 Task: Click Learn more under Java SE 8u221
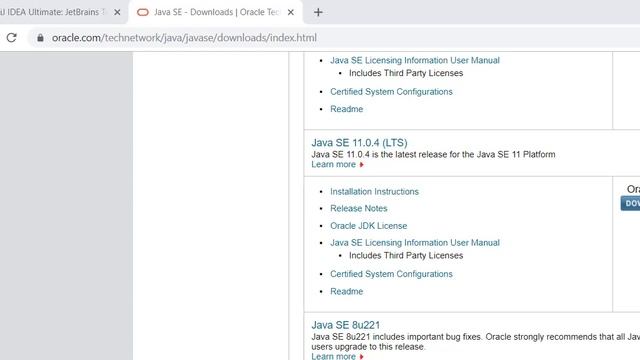[333, 356]
